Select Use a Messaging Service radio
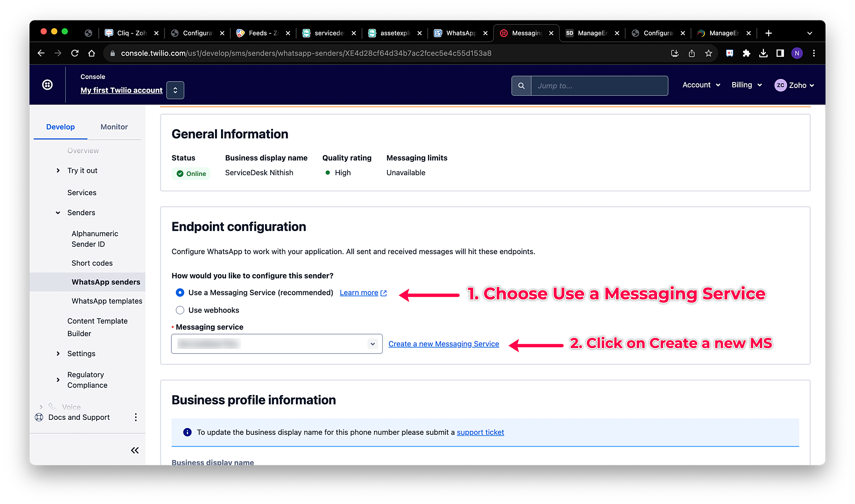Image resolution: width=855 pixels, height=504 pixels. [x=180, y=293]
